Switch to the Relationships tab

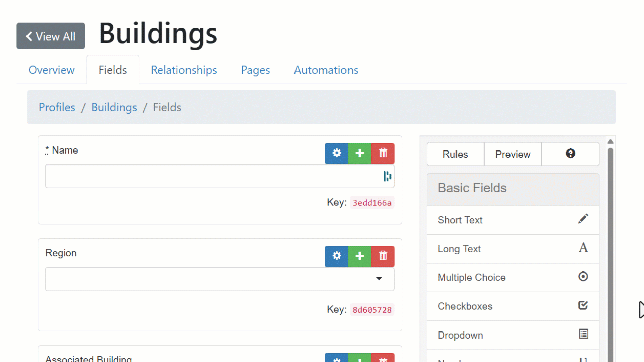click(x=184, y=70)
